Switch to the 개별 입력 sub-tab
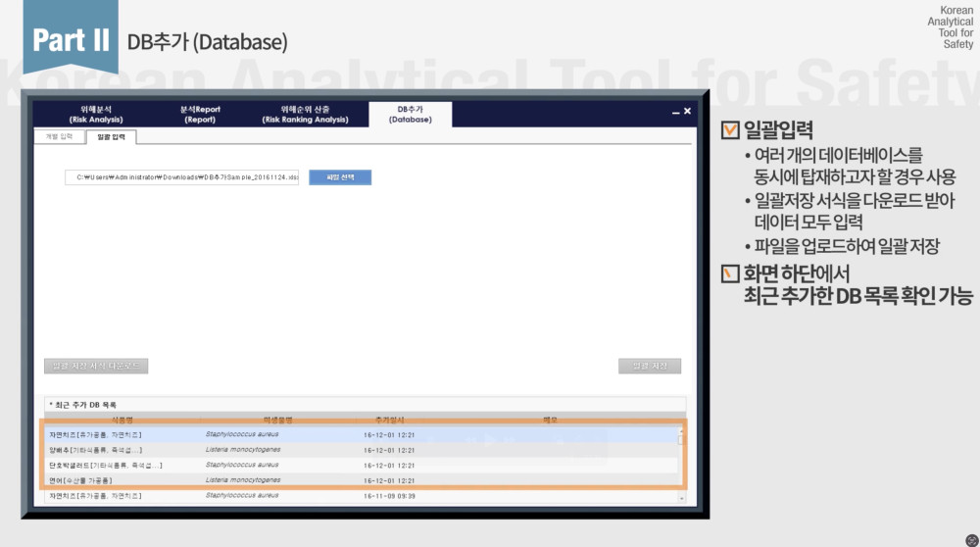 click(x=59, y=137)
